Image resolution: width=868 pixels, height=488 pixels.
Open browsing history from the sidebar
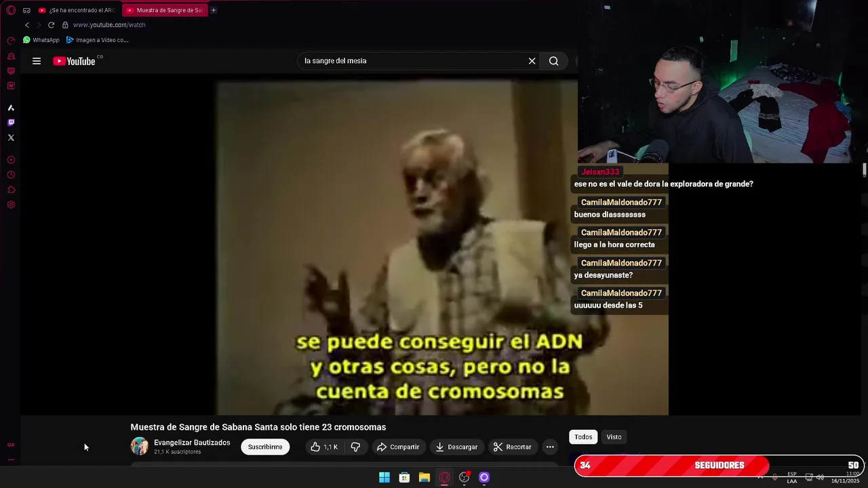click(11, 175)
